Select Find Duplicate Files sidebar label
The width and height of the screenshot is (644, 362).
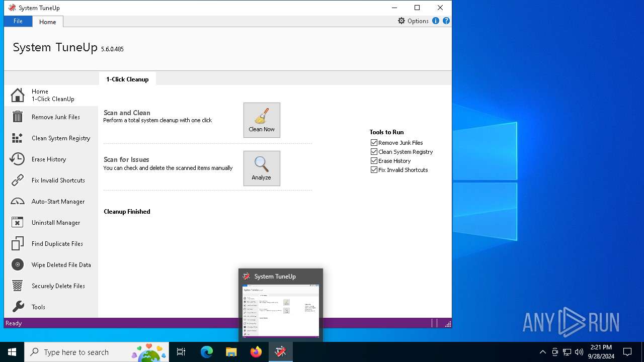[x=57, y=243]
